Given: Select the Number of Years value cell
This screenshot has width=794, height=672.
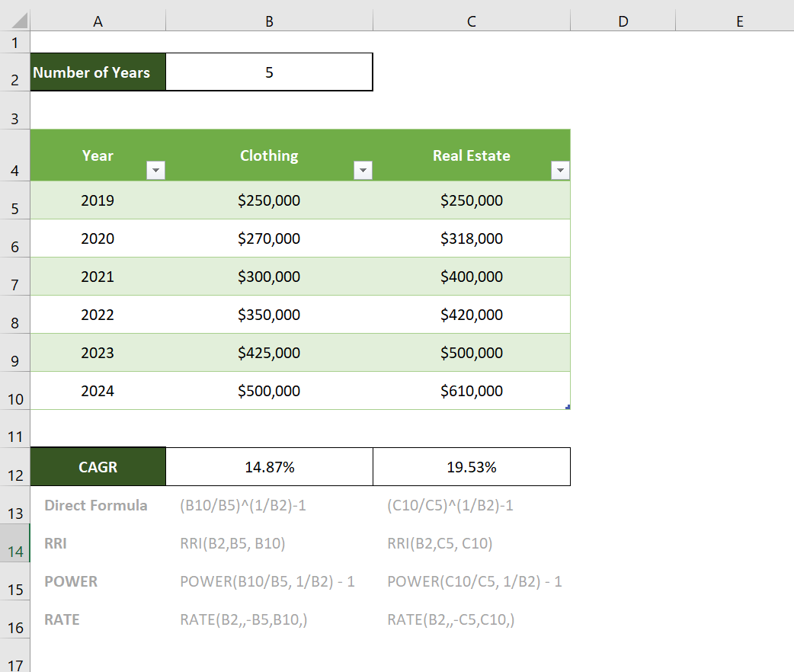Looking at the screenshot, I should pos(269,72).
